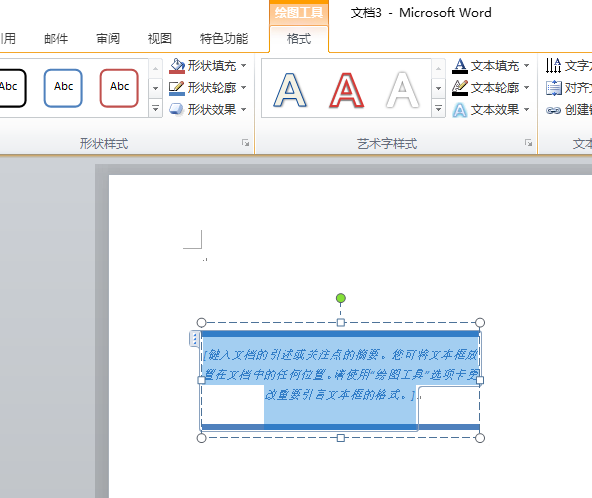Click the Shape Fill (形状填充) label

tap(212, 66)
